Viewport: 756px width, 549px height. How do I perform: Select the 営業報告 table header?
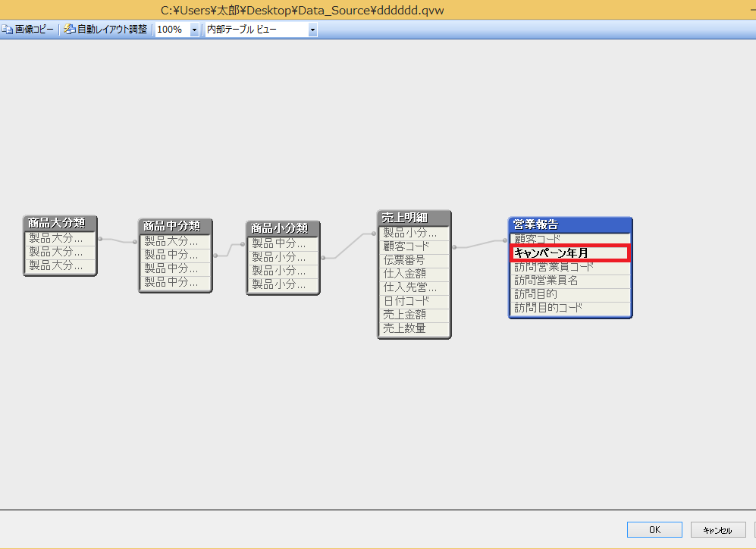570,224
